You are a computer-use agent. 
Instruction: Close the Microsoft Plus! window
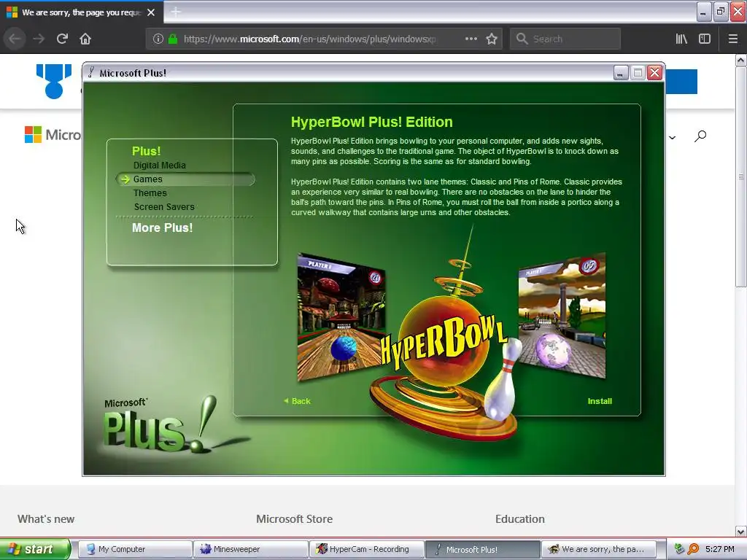[655, 72]
